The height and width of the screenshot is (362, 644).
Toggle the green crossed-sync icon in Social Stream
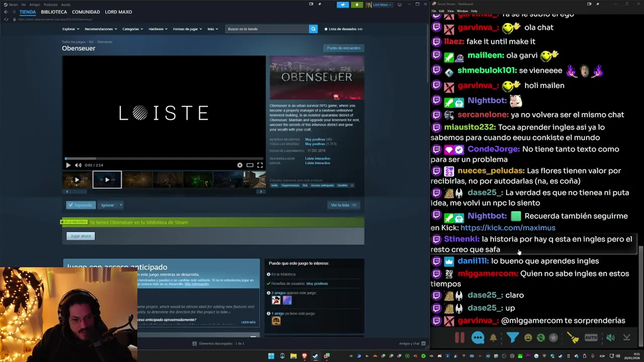point(541,338)
